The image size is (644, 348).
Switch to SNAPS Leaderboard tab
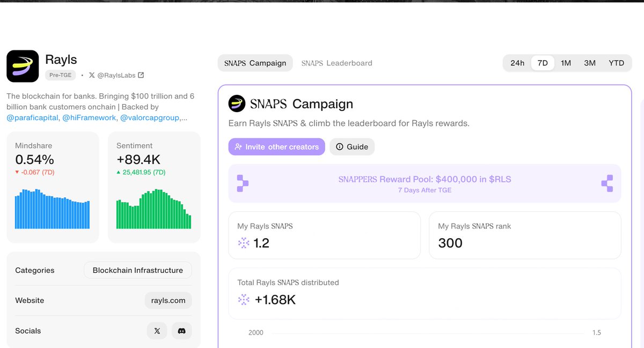tap(336, 63)
